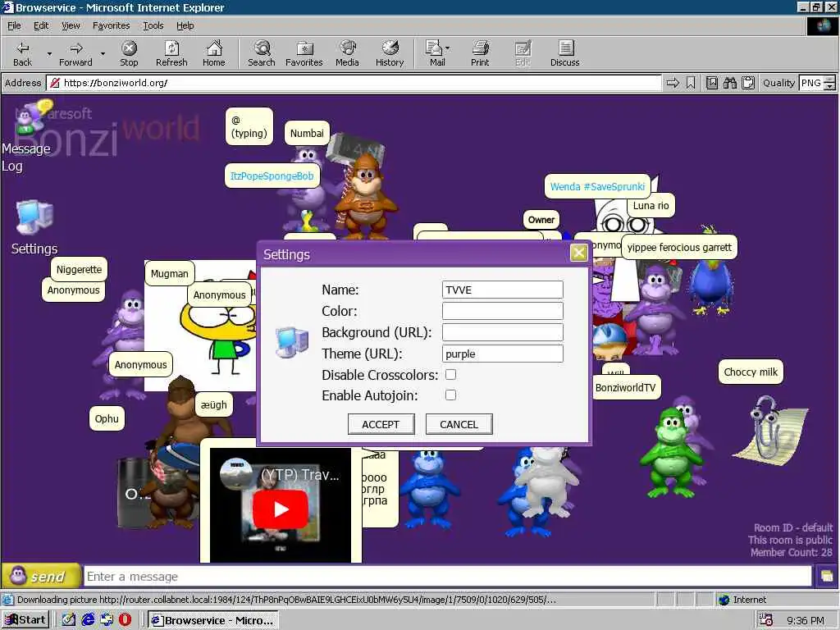Click the Choccy milk name bubble
Screen dimensions: 840x630
coord(751,372)
